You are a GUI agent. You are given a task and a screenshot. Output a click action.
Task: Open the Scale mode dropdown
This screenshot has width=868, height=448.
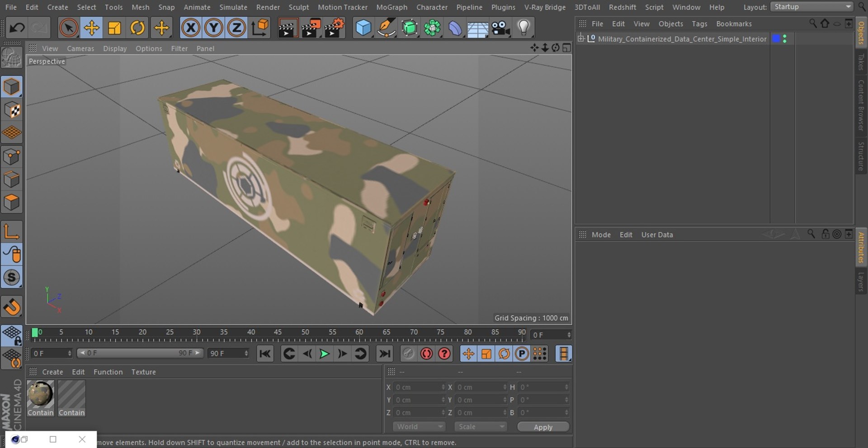click(x=481, y=427)
